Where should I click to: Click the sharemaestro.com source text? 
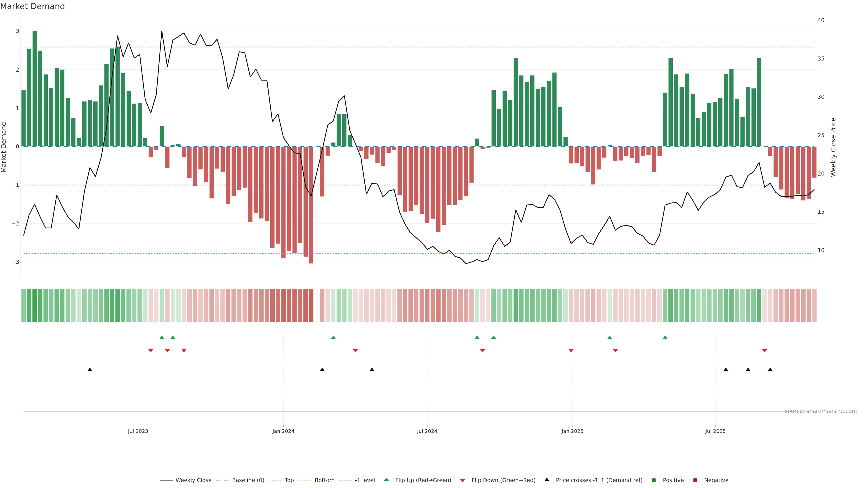tap(821, 411)
